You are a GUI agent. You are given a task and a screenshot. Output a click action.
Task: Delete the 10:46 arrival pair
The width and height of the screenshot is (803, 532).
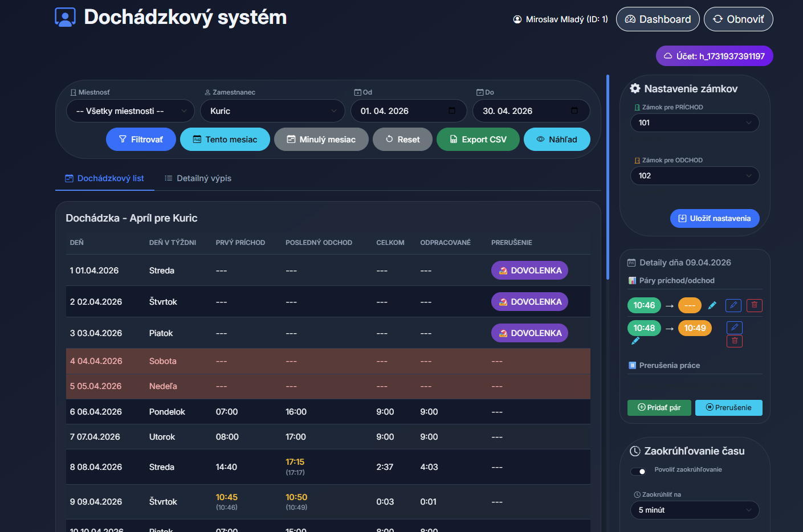[x=754, y=305]
